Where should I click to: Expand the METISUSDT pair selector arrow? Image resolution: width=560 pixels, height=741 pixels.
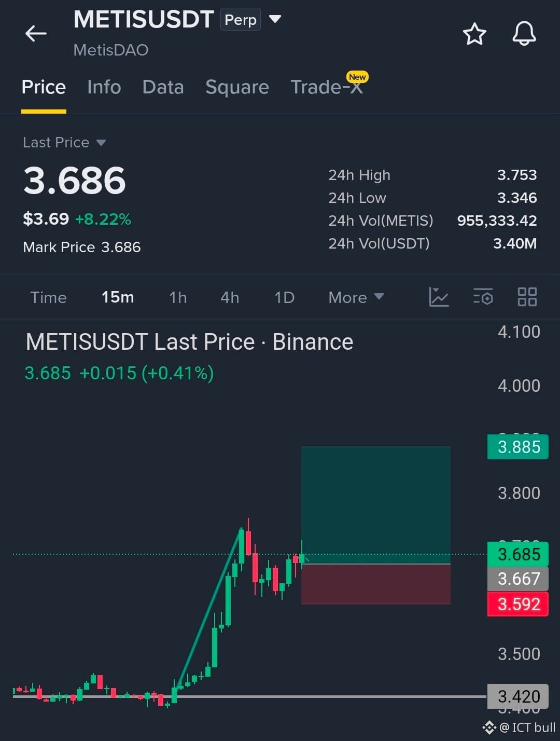click(275, 19)
